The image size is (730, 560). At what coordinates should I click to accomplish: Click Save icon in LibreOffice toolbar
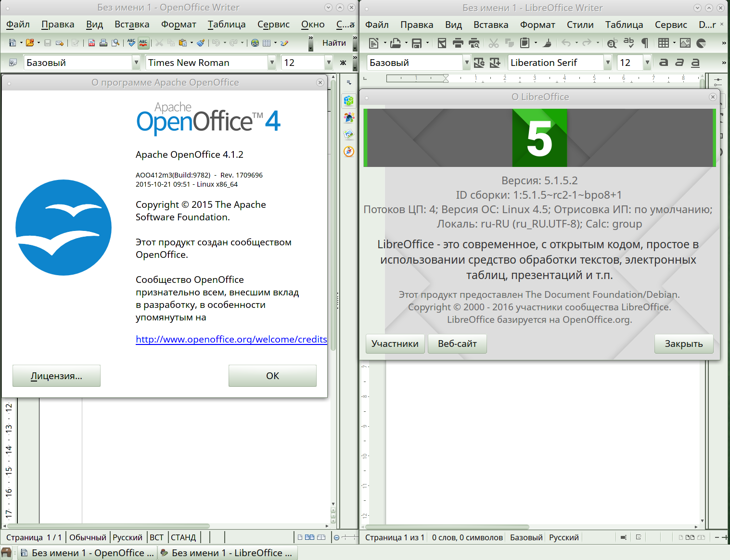(417, 43)
